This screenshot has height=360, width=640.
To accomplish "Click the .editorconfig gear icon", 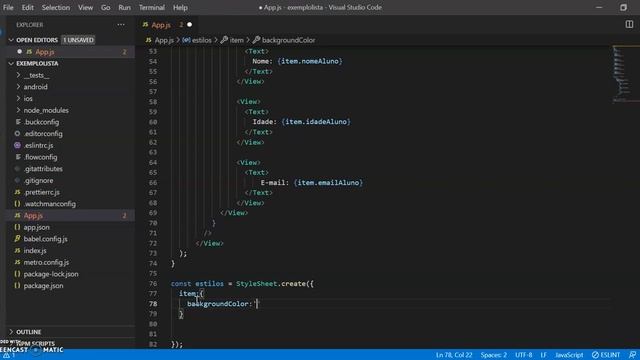I will [x=17, y=133].
